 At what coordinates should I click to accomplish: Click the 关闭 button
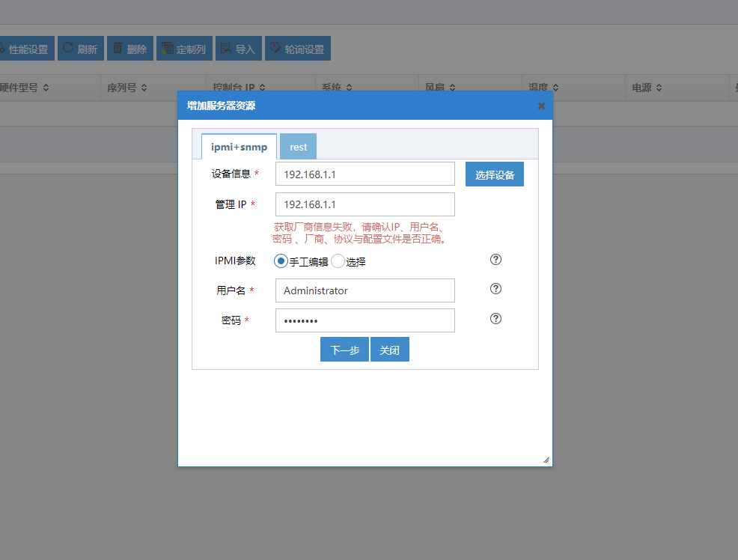pyautogui.click(x=390, y=350)
